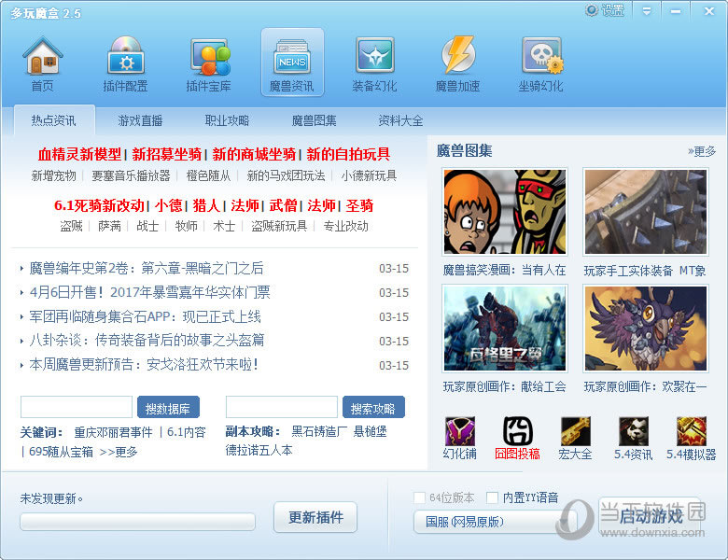Click dungeon guide 悬槌堡
This screenshot has width=728, height=560.
pyautogui.click(x=370, y=431)
